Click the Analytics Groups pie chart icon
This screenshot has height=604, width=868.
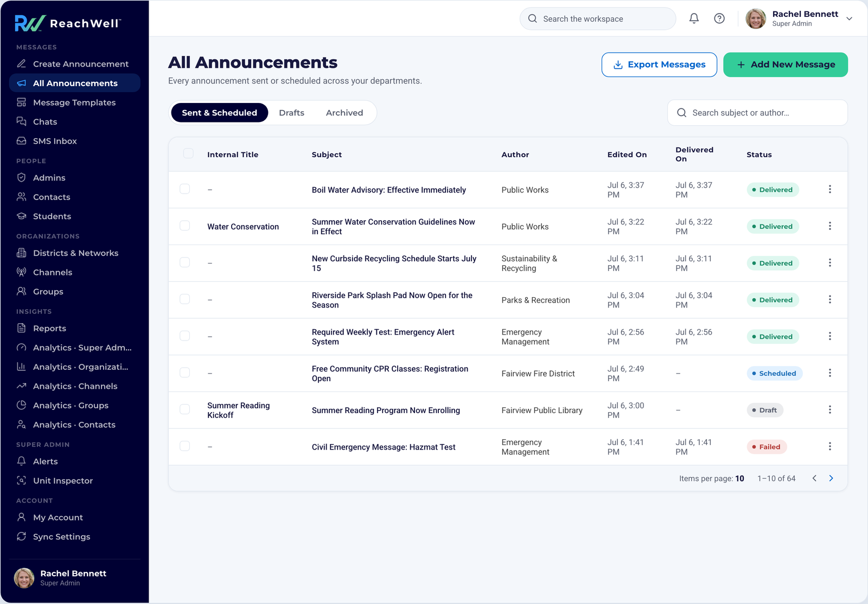pos(22,405)
